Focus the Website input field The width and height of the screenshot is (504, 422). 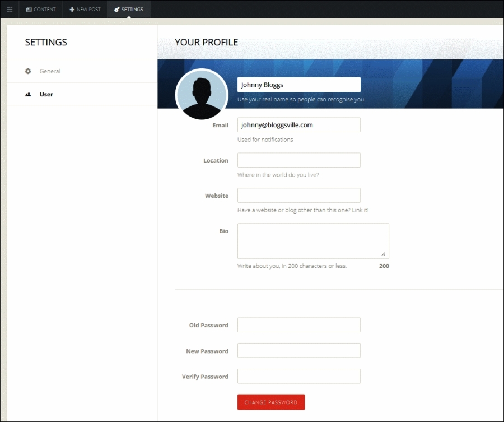[x=299, y=196]
